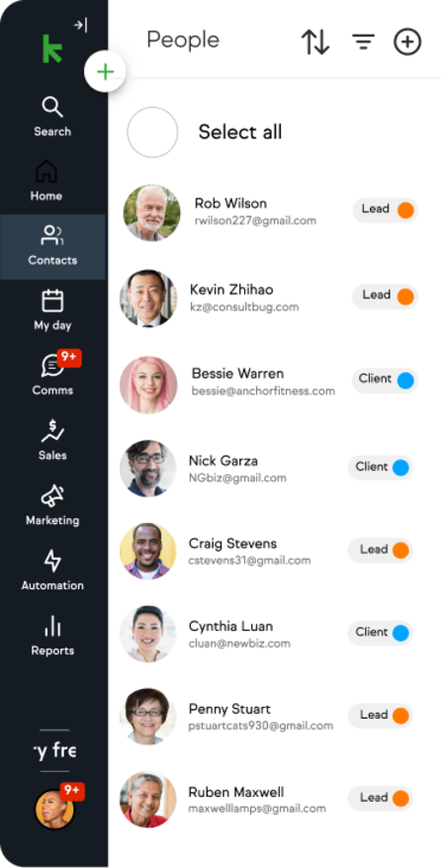Image resolution: width=441 pixels, height=868 pixels.
Task: Open the My day calendar
Action: [x=52, y=310]
